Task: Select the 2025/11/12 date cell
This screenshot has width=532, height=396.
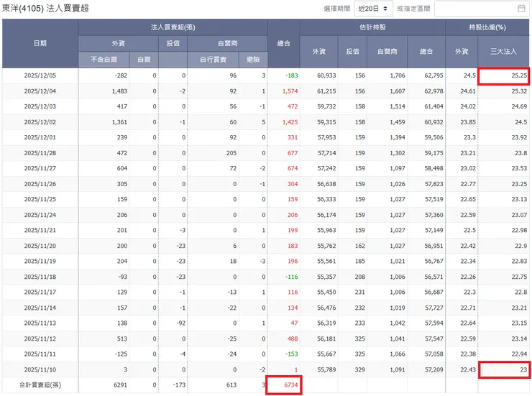Action: 40,339
